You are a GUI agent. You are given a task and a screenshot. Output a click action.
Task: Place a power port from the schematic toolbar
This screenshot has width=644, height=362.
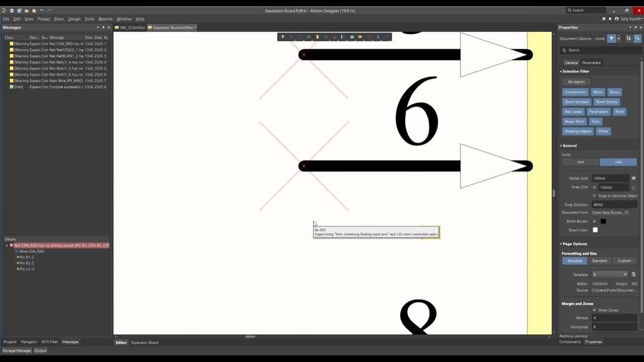[334, 37]
